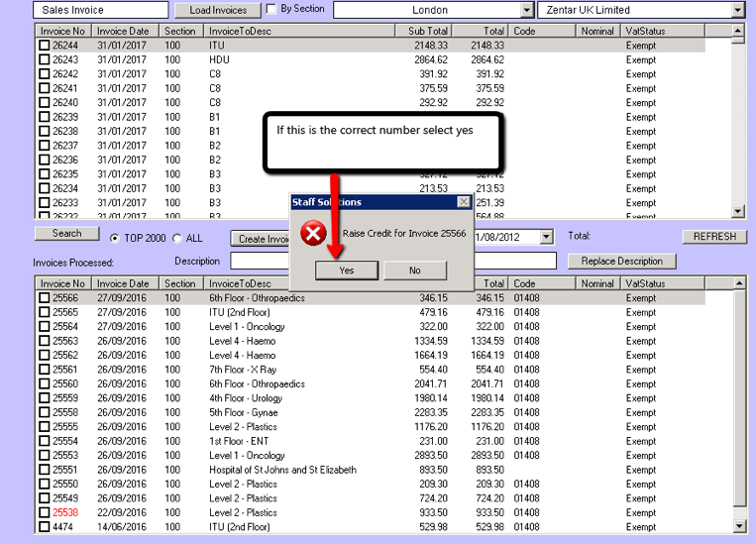This screenshot has width=756, height=544.
Task: Close the Staff Solutions dialog
Action: pos(464,202)
